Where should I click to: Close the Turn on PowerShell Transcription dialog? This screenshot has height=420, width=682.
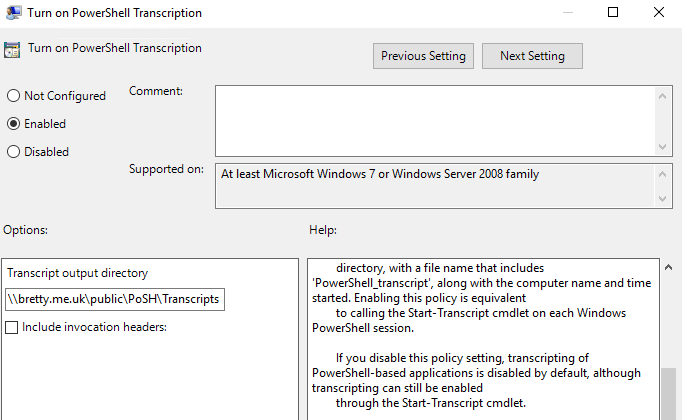(x=659, y=13)
